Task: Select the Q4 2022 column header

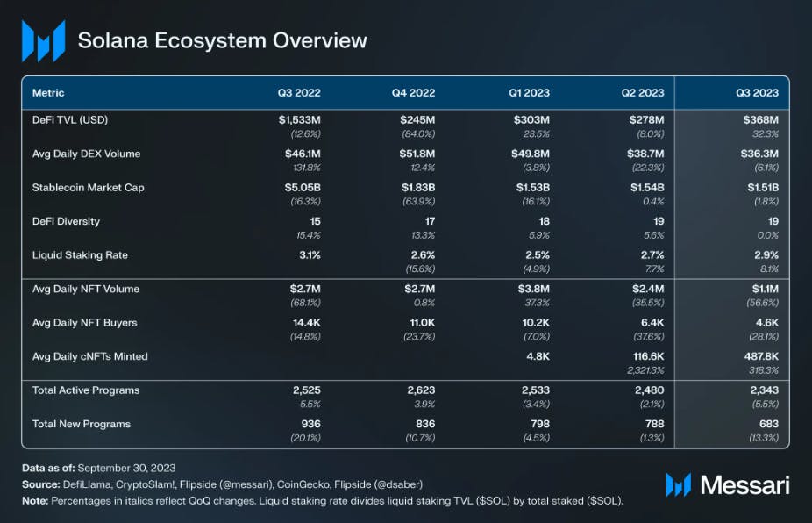Action: tap(413, 93)
